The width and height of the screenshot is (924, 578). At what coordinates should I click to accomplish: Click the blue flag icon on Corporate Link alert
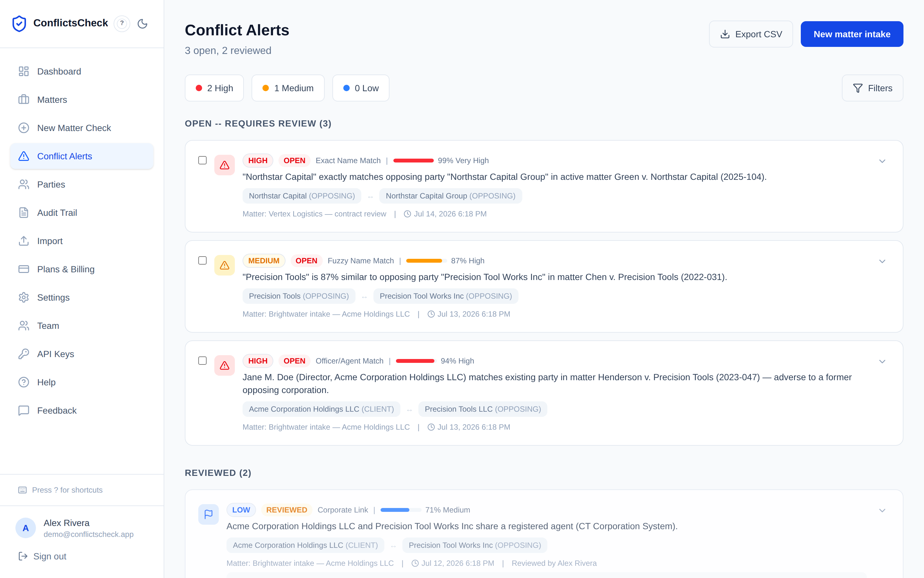click(x=209, y=514)
